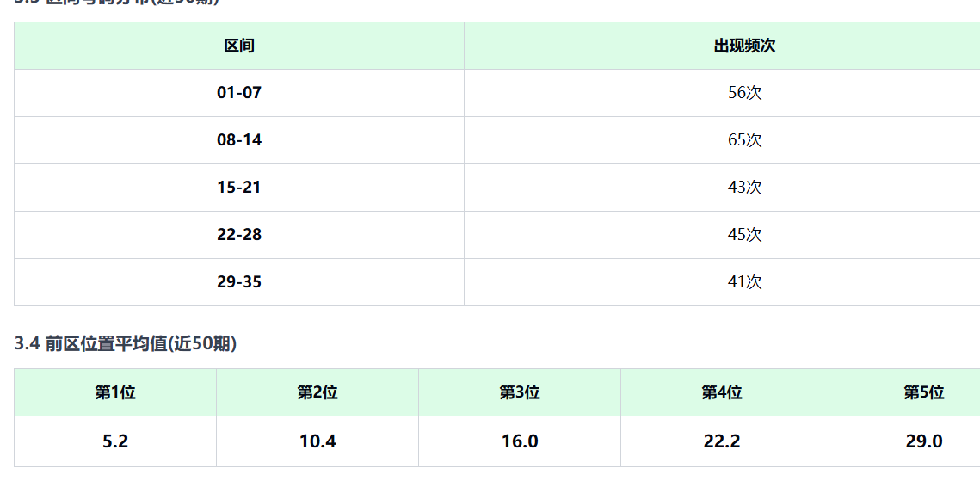Select the 29-35 interval cell

pos(239,282)
